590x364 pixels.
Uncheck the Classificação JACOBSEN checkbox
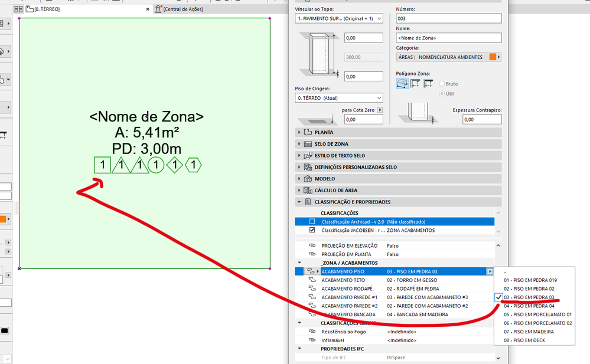[x=312, y=230]
